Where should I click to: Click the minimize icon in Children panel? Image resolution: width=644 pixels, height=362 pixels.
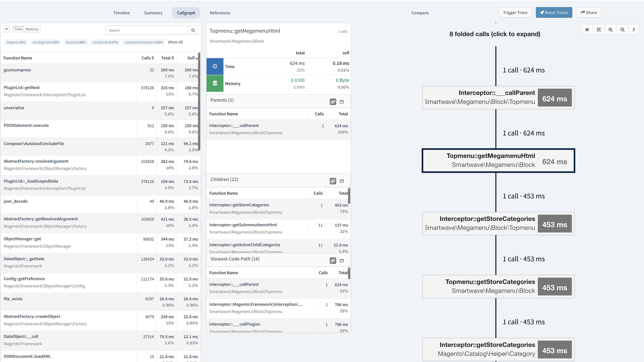342,181
